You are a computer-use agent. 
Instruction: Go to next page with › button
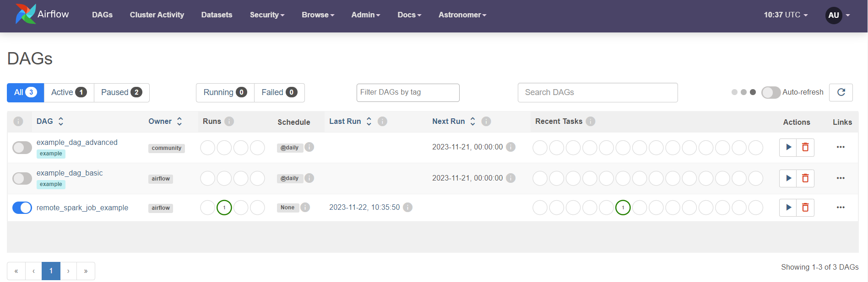[x=68, y=271]
